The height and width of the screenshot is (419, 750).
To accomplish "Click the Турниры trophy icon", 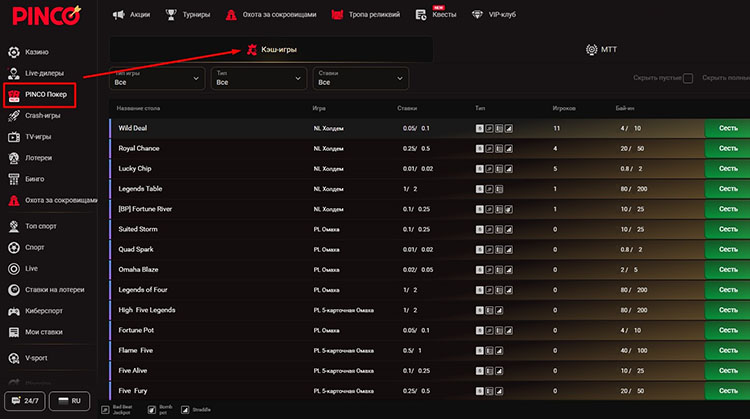I will coord(171,15).
